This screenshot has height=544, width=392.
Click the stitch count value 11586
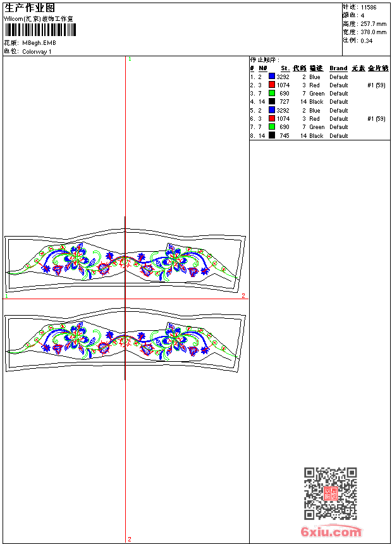(369, 8)
